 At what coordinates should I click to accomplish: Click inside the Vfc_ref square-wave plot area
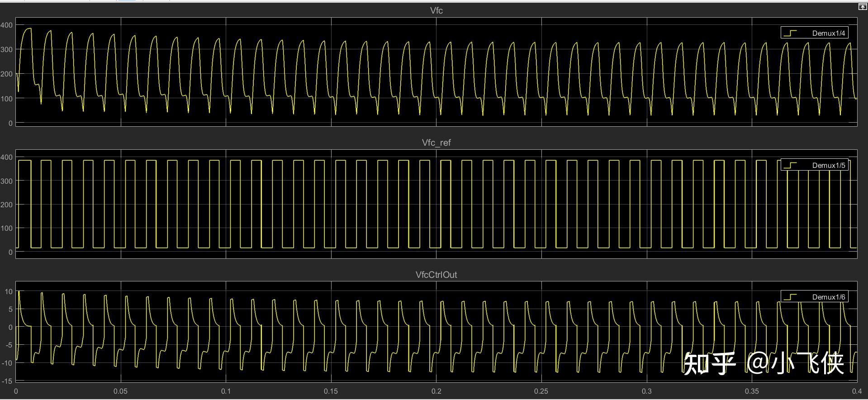[x=436, y=204]
